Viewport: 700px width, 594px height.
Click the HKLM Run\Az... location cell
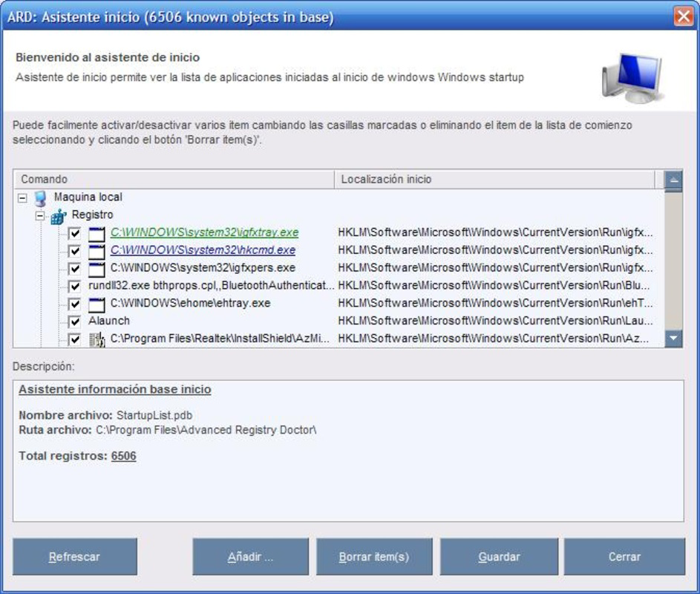click(x=494, y=339)
